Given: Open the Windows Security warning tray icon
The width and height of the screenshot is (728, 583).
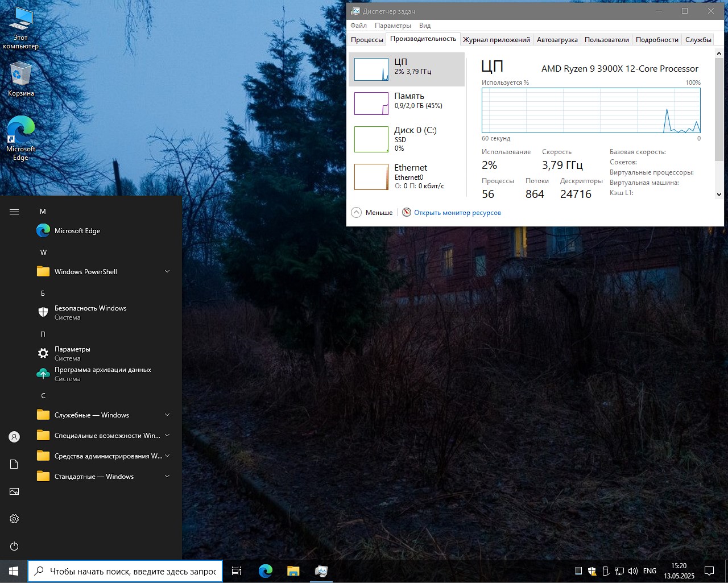Looking at the screenshot, I should [592, 571].
